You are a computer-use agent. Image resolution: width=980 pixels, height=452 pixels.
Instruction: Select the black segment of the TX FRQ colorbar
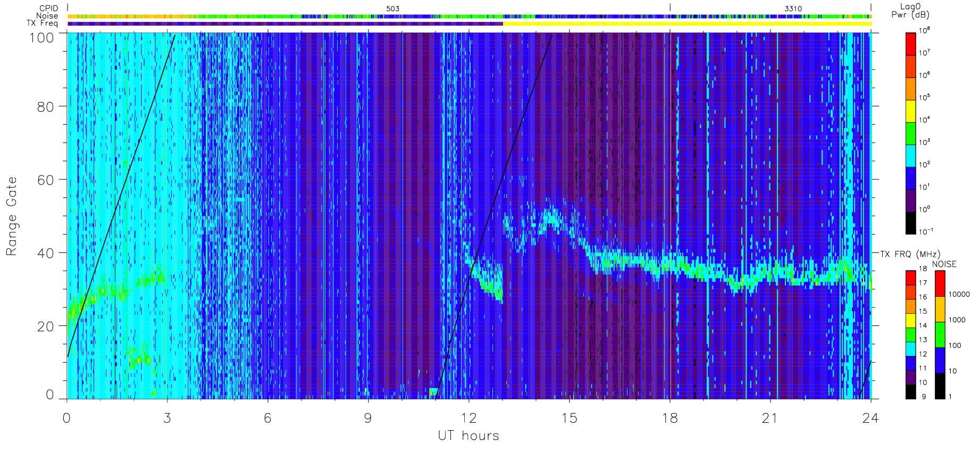910,392
